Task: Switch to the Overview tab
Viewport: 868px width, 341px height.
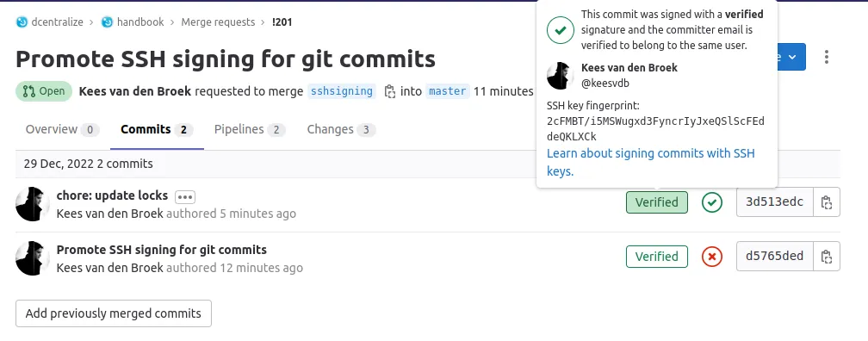Action: click(63, 129)
